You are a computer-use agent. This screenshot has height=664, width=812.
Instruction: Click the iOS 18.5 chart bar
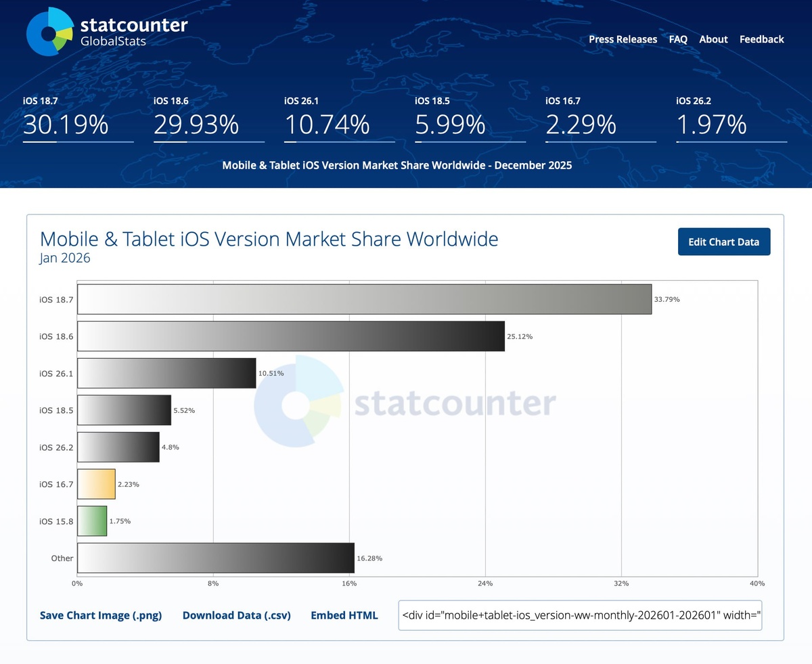pos(124,410)
